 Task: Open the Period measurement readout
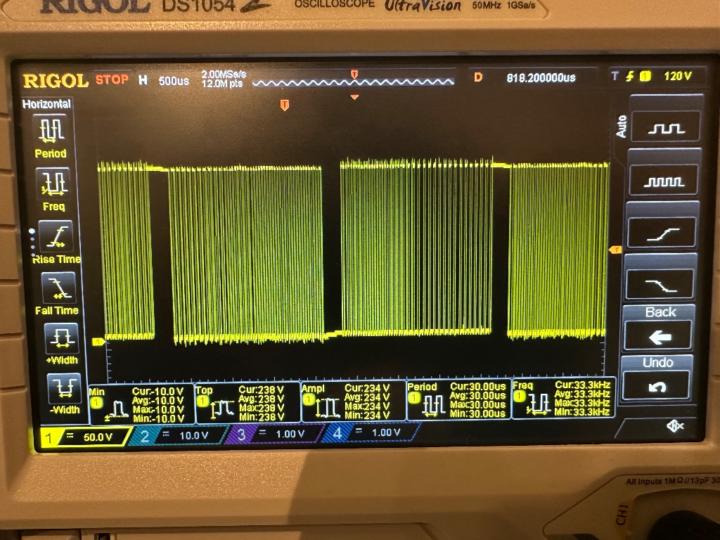click(458, 399)
